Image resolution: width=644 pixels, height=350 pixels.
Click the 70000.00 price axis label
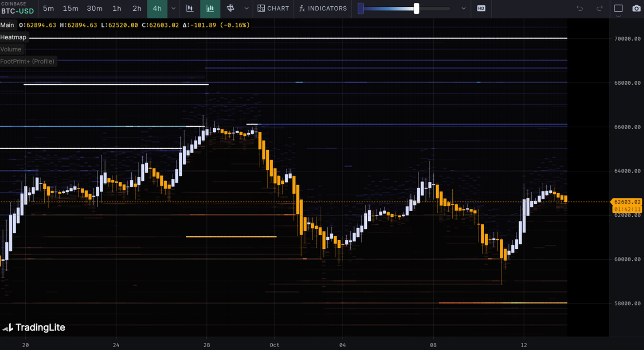tap(627, 39)
